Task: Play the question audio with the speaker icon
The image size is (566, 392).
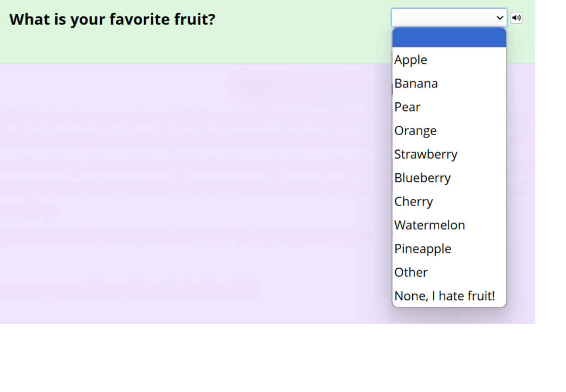Action: [516, 18]
